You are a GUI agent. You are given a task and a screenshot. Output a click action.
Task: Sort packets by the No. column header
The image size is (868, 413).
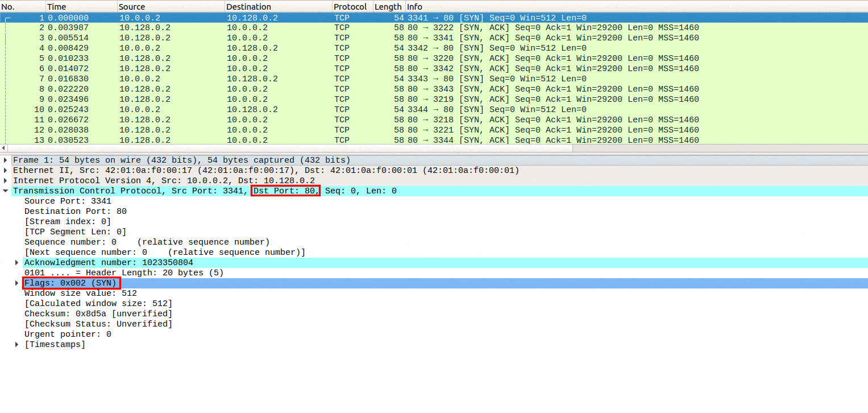pyautogui.click(x=23, y=7)
